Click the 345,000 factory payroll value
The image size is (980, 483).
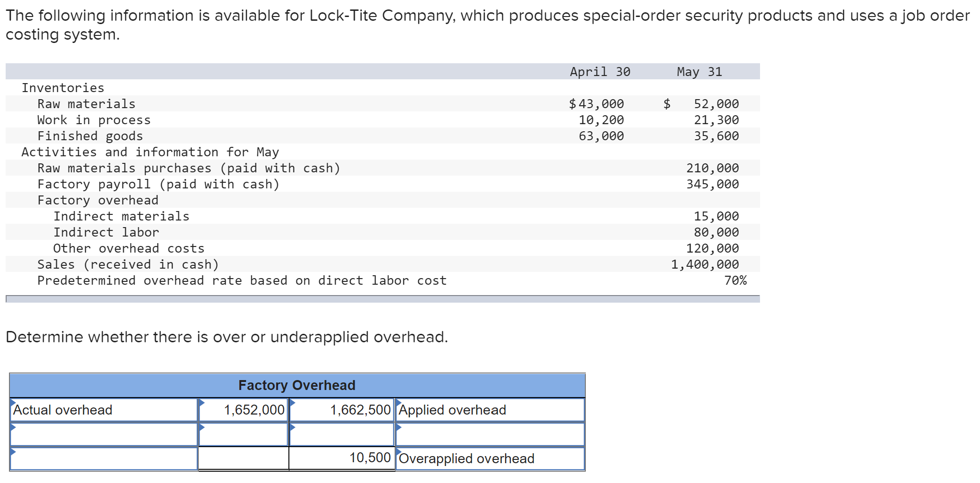pos(712,184)
